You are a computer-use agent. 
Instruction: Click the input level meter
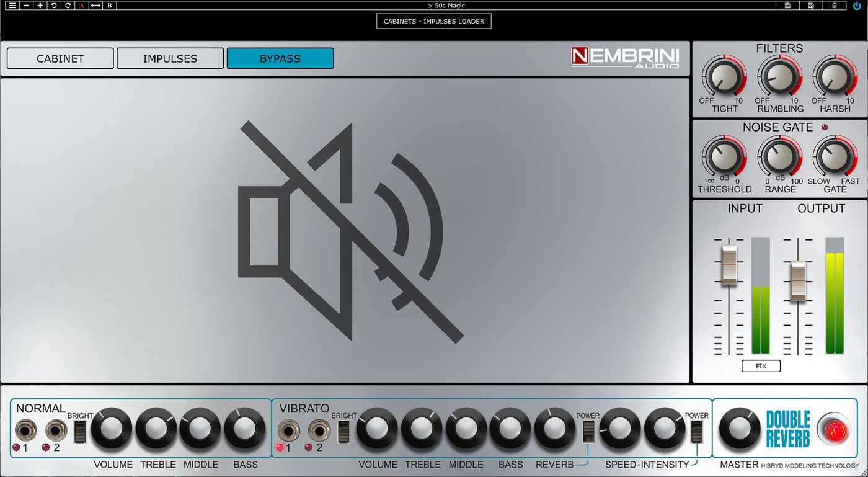tap(760, 295)
